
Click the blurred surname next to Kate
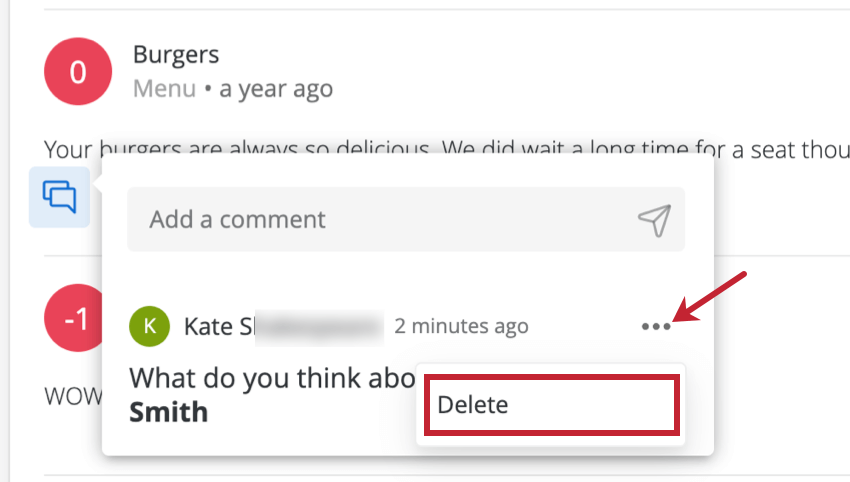318,326
